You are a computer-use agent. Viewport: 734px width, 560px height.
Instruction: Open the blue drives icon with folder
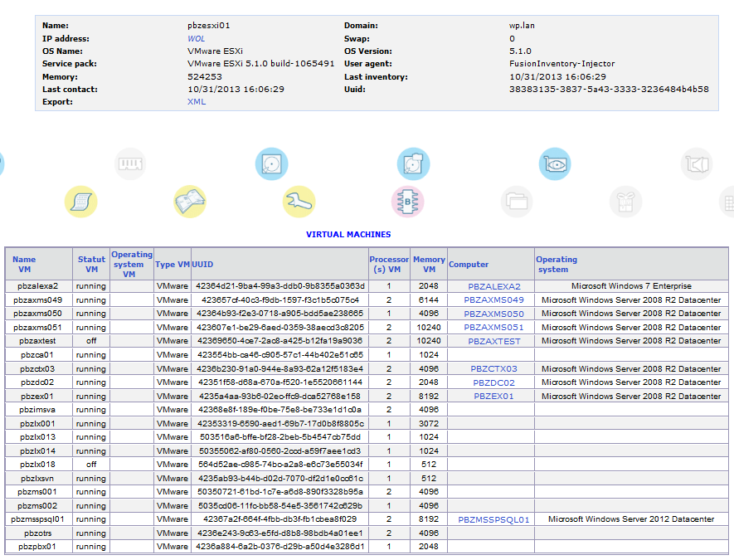point(413,164)
